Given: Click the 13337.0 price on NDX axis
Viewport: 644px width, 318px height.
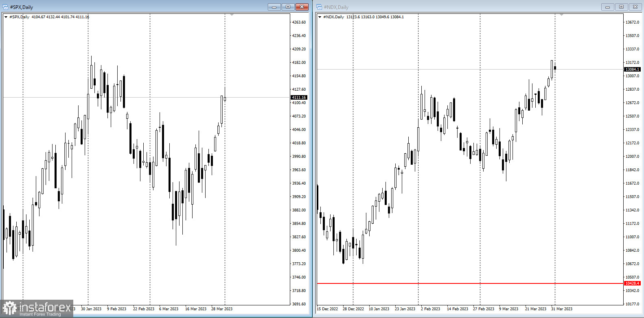Looking at the screenshot, I should (x=632, y=49).
